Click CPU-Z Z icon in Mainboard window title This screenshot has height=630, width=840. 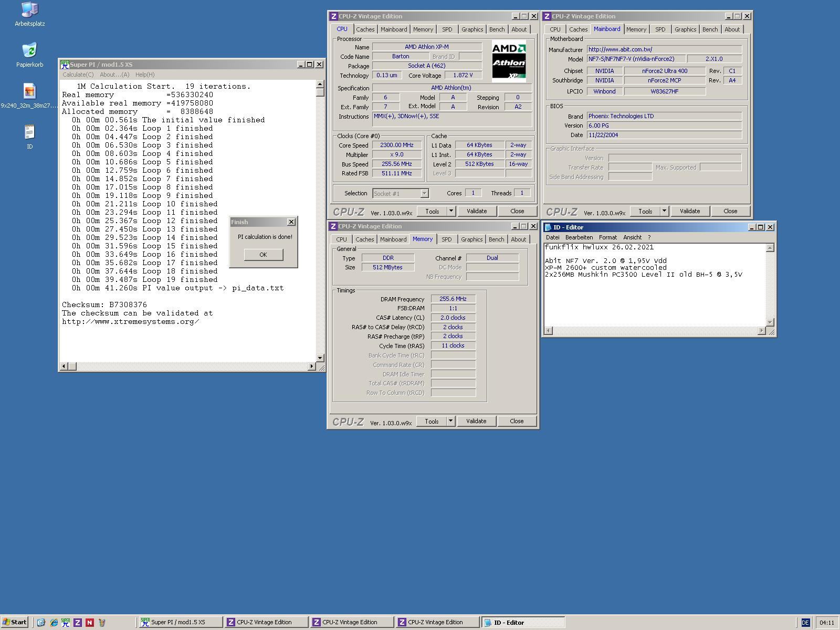[x=547, y=16]
